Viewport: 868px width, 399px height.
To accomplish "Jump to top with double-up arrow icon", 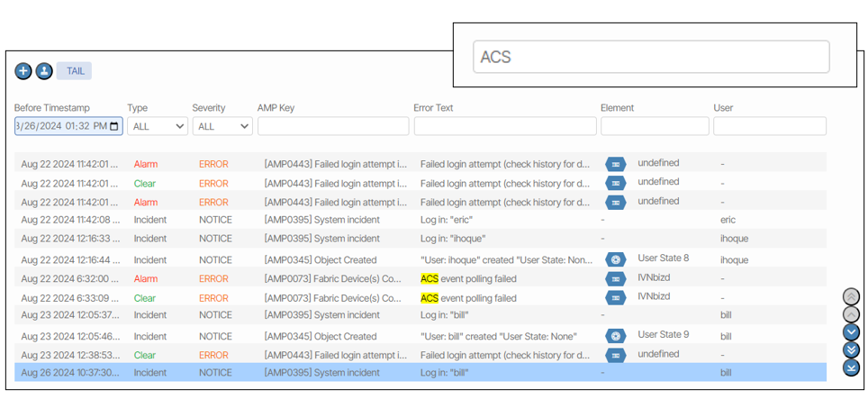I will pos(851,296).
